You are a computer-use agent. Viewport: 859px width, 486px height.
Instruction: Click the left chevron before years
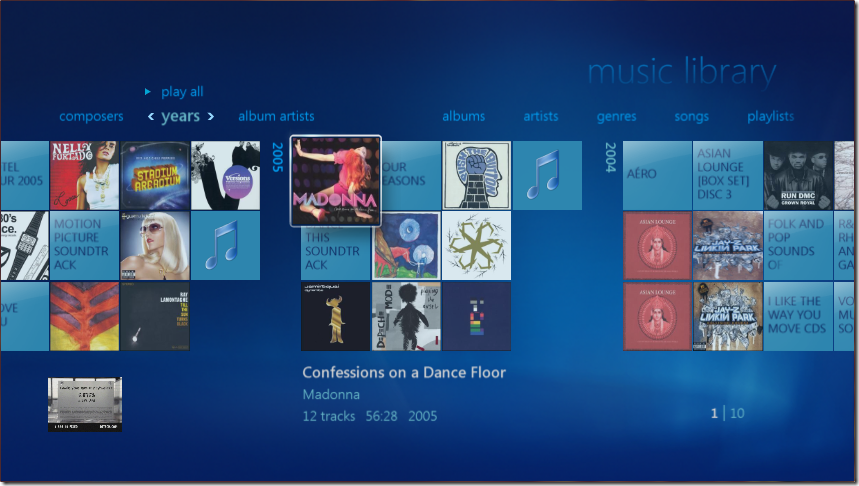[151, 117]
